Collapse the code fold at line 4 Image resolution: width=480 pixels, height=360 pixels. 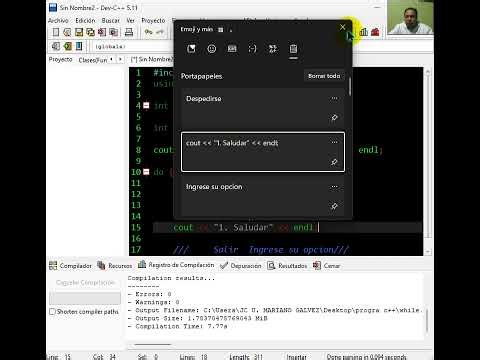146,106
